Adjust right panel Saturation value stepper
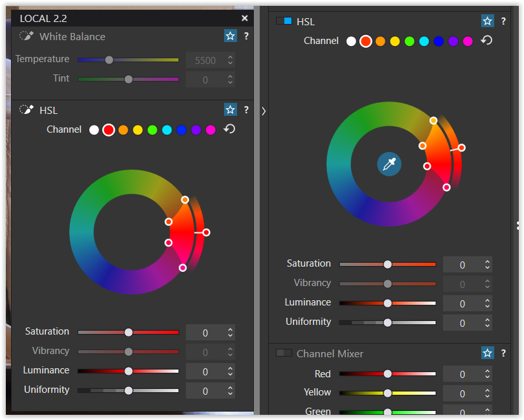Screen dimensions: 524x420 486,265
